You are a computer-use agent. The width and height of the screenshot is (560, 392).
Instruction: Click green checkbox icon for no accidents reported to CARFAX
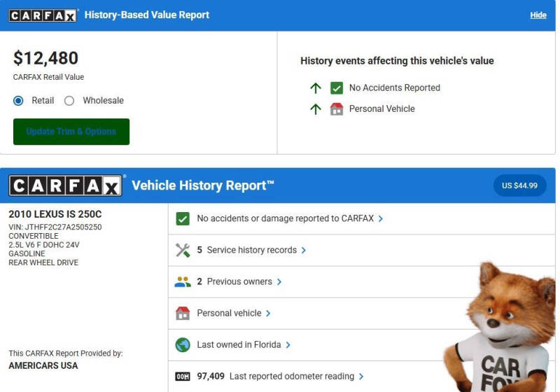pos(183,219)
